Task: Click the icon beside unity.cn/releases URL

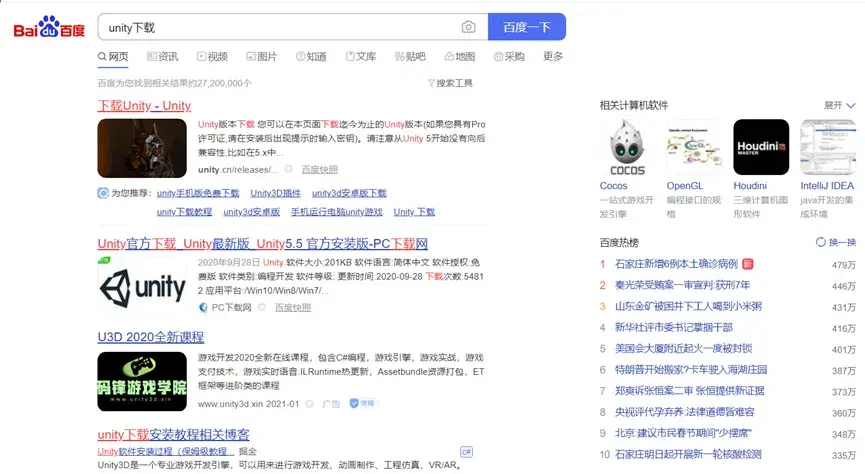Action: (289, 169)
